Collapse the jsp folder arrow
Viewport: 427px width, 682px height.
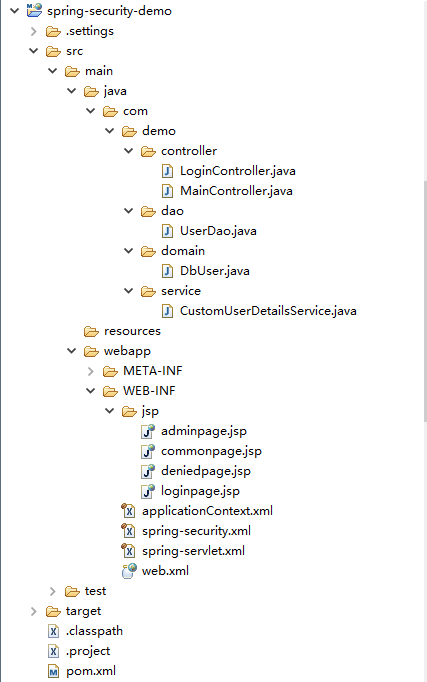[x=110, y=411]
